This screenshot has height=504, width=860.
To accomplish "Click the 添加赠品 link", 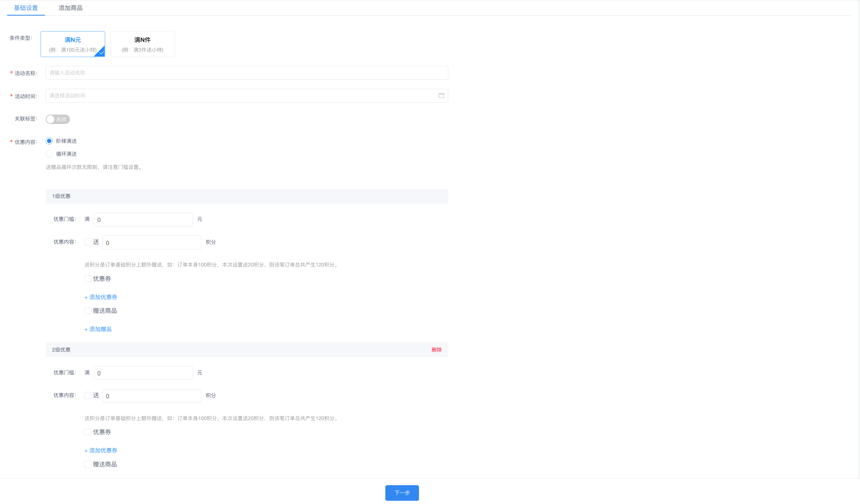I will point(98,329).
